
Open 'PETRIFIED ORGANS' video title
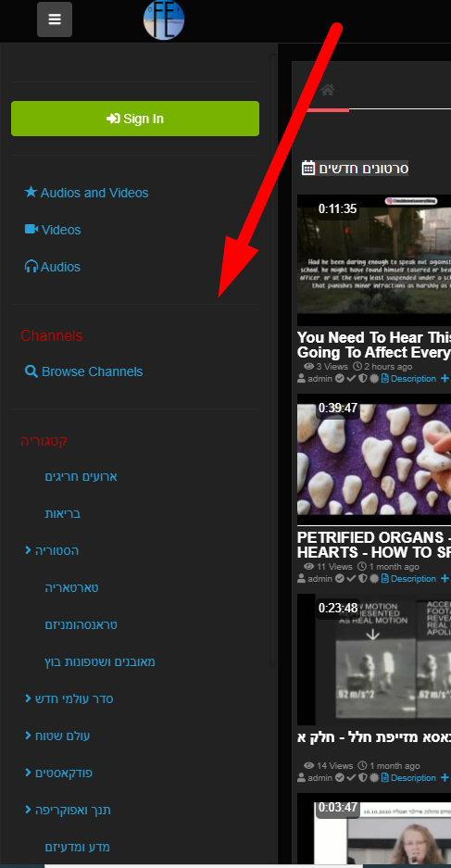point(374,545)
